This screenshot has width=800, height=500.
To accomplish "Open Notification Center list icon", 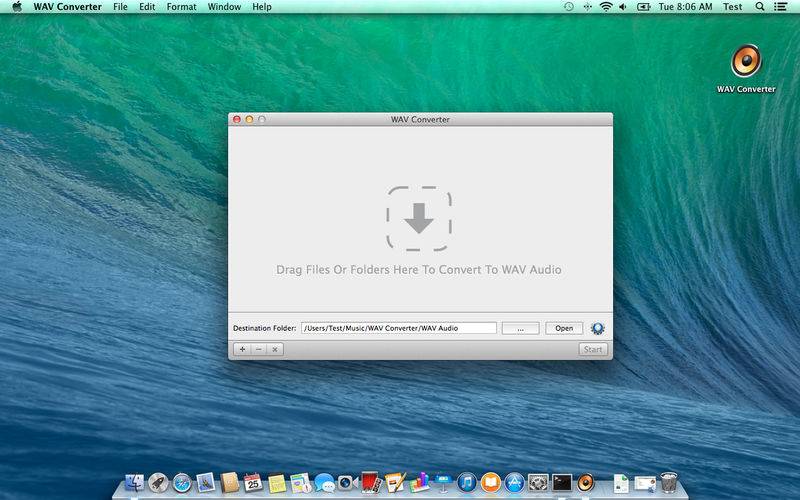I will tap(780, 7).
